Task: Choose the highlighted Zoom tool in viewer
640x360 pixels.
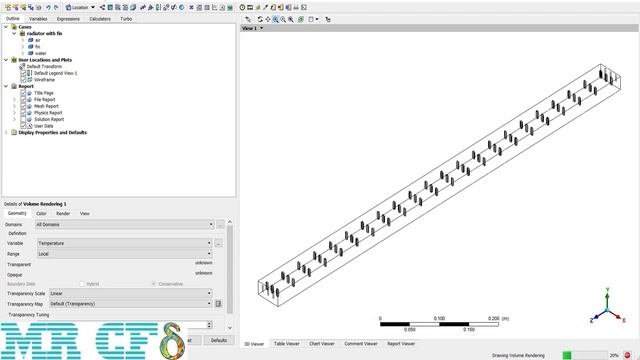Action: pyautogui.click(x=276, y=19)
